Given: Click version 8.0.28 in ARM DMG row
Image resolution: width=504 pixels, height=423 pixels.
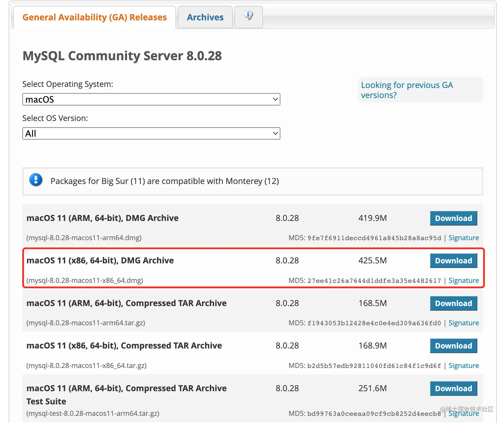Looking at the screenshot, I should coord(287,218).
